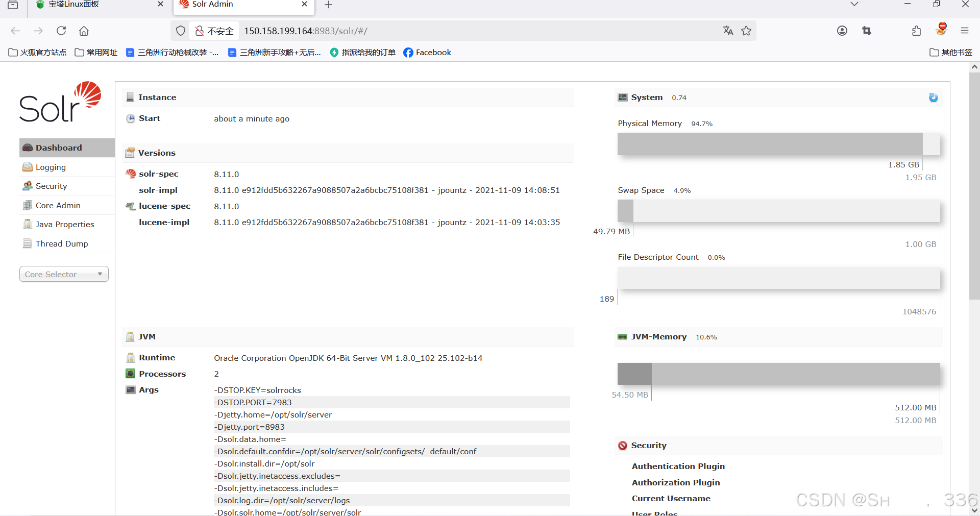Image resolution: width=980 pixels, height=516 pixels.
Task: Click the JVM section icon
Action: pos(130,337)
